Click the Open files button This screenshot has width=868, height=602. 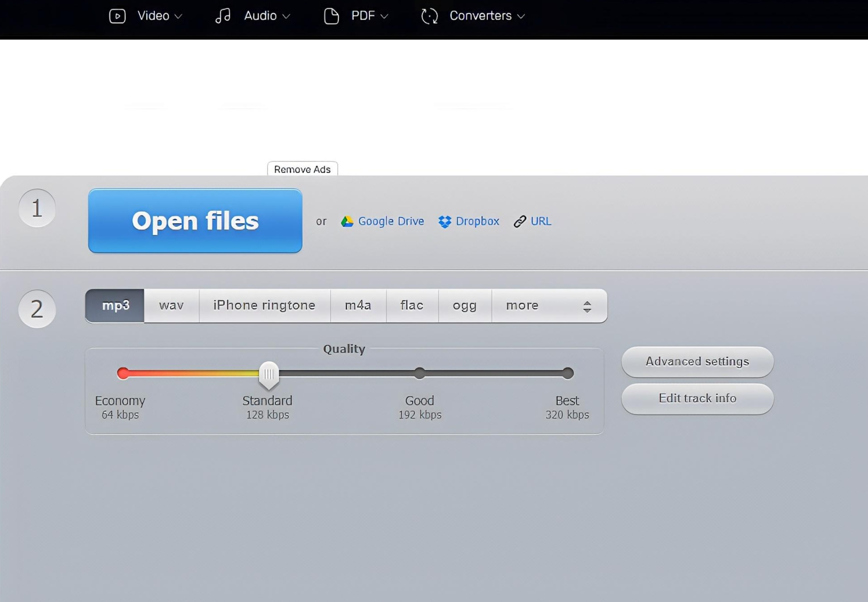pyautogui.click(x=195, y=221)
